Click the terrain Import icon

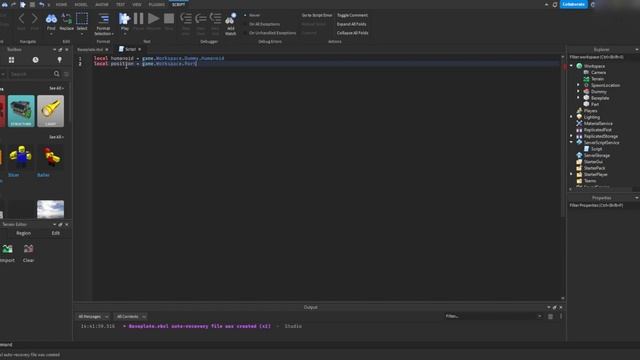tap(7, 249)
